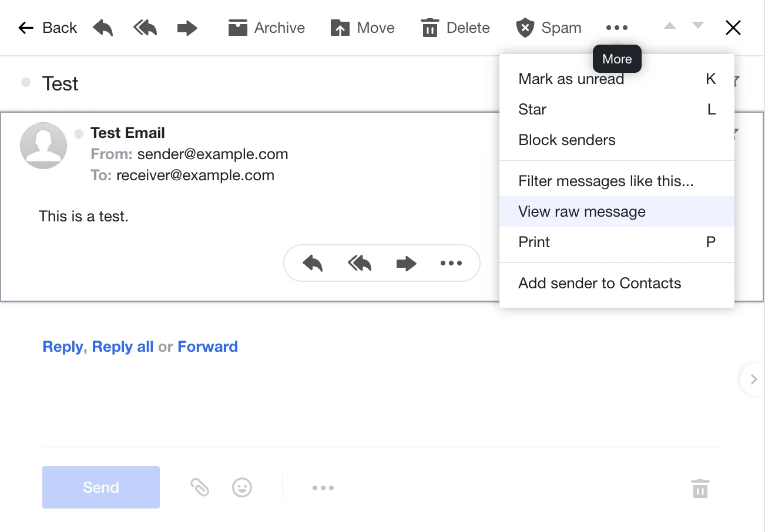Click the top toolbar Reply all icon
765x532 pixels.
(145, 28)
